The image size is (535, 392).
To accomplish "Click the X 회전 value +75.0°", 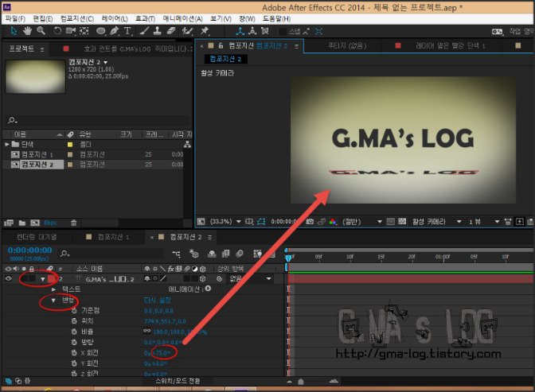I will click(161, 353).
